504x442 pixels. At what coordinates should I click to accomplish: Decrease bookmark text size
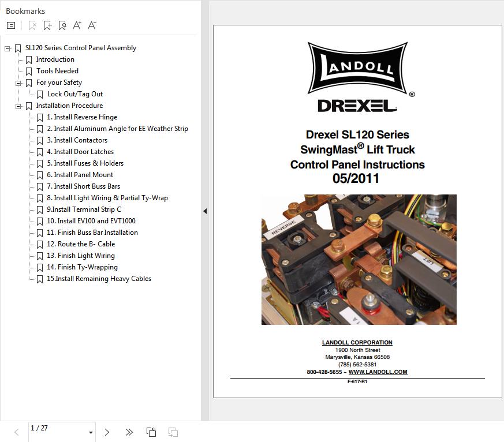tap(92, 25)
